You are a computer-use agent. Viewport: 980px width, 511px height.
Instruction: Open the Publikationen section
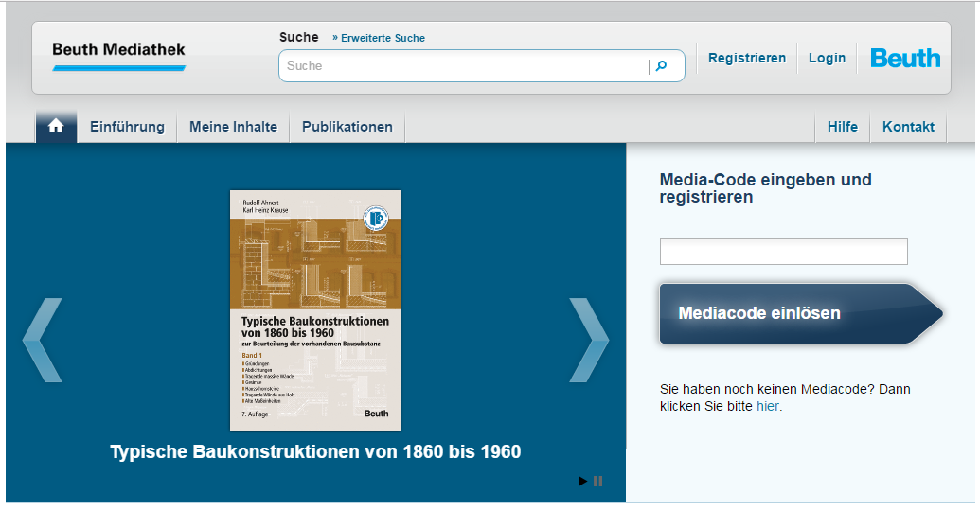click(347, 127)
